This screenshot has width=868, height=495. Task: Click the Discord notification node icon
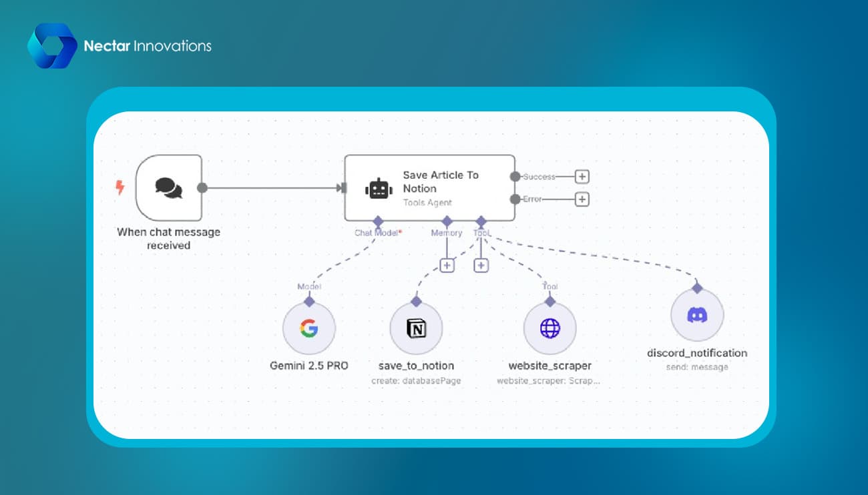coord(697,316)
